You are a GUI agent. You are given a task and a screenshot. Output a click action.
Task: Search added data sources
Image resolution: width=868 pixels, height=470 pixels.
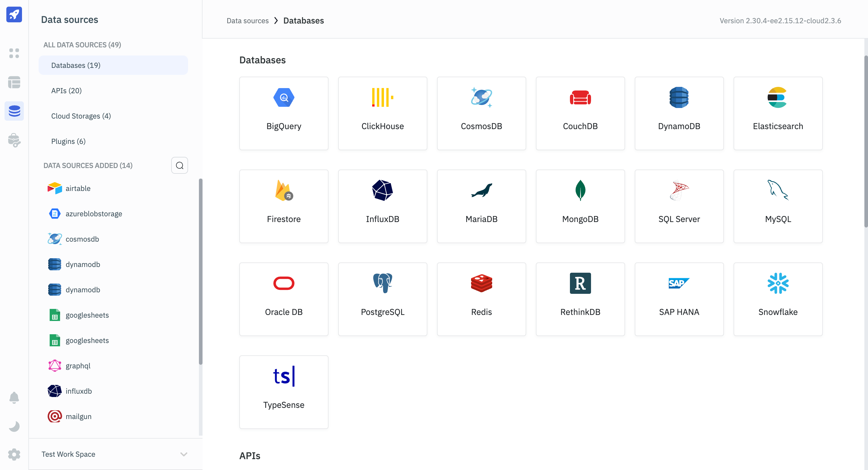click(179, 165)
